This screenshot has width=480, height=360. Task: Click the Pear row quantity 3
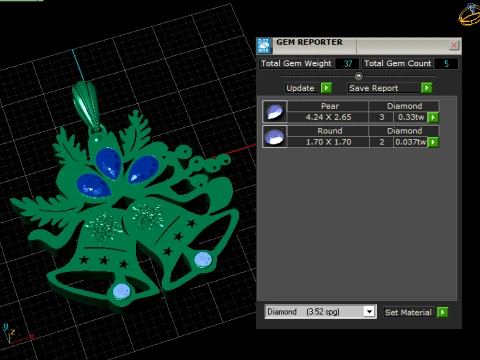pyautogui.click(x=382, y=117)
